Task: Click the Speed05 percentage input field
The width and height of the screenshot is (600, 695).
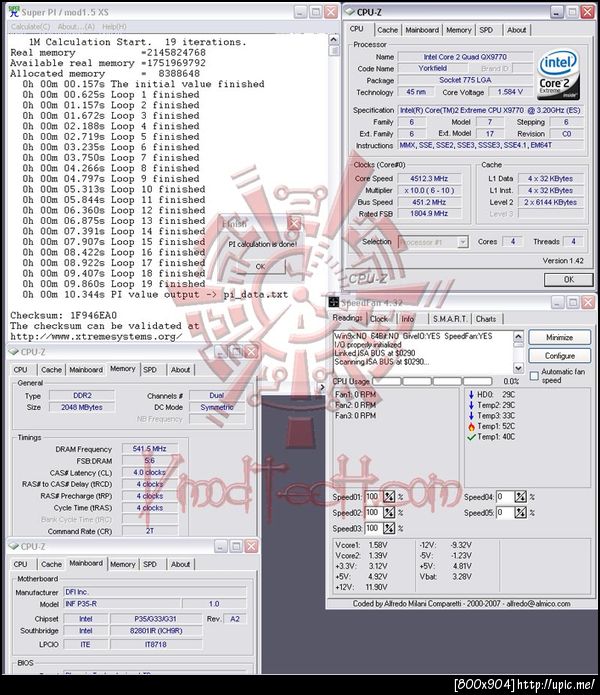Action: pos(505,513)
